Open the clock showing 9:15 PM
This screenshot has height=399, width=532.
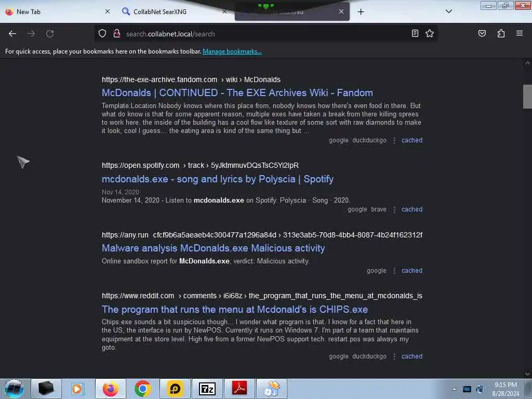506,389
